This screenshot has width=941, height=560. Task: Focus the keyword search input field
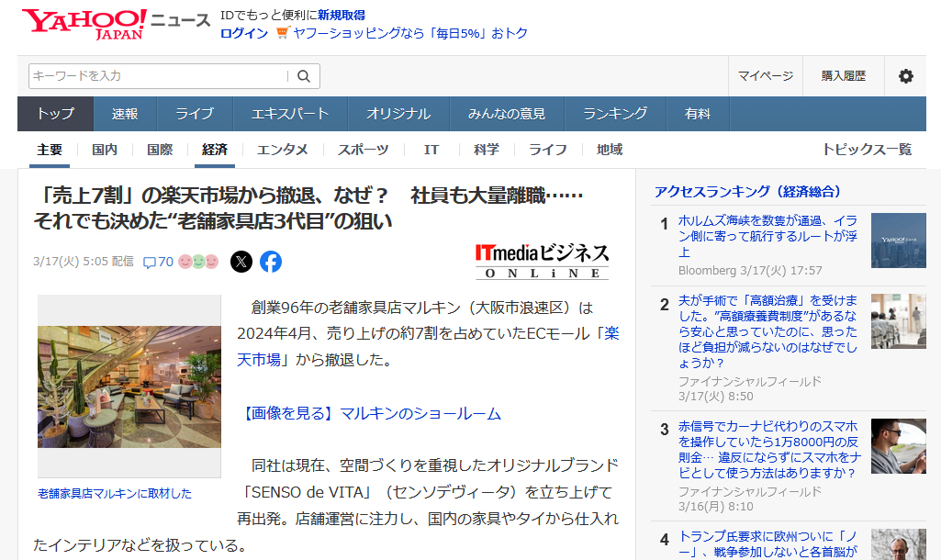pyautogui.click(x=156, y=76)
